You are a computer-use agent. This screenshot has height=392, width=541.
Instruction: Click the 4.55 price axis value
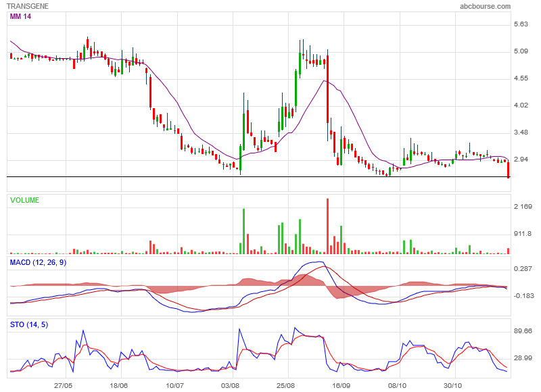[x=521, y=78]
